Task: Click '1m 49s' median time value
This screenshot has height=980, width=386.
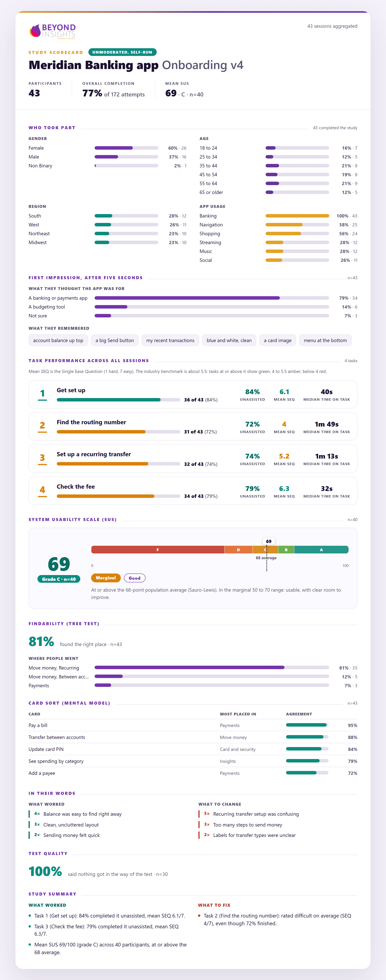Action: [x=327, y=424]
